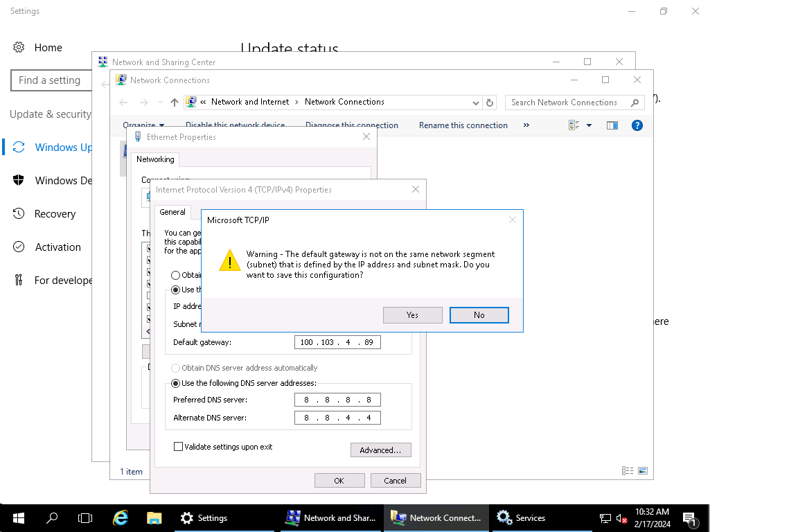Screen dimensions: 798x532
Task: Decline saving by clicking No
Action: [479, 315]
